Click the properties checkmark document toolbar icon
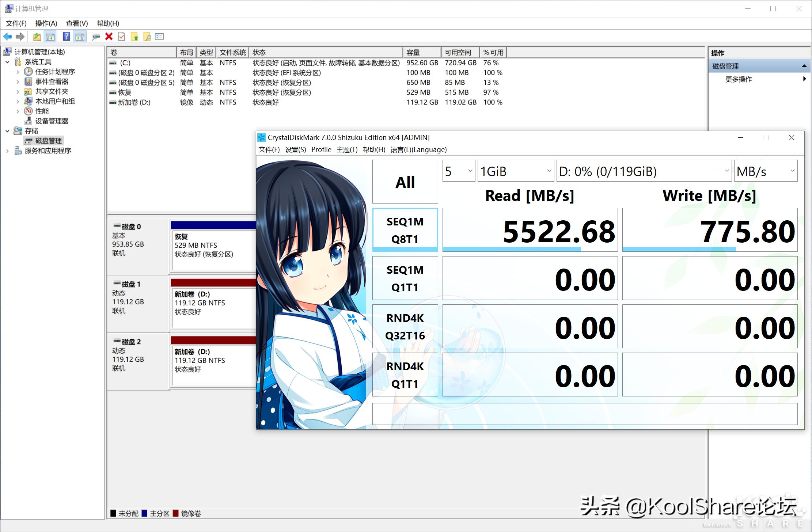The image size is (812, 532). point(121,37)
